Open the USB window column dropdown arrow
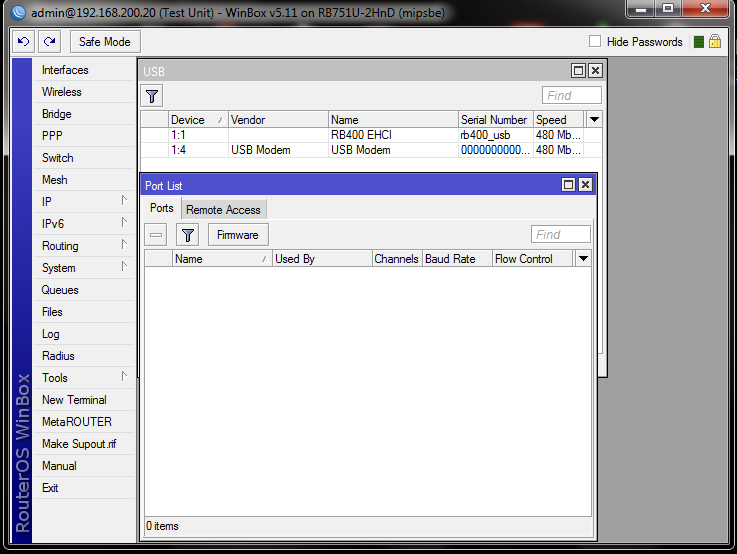737x554 pixels. coord(594,120)
